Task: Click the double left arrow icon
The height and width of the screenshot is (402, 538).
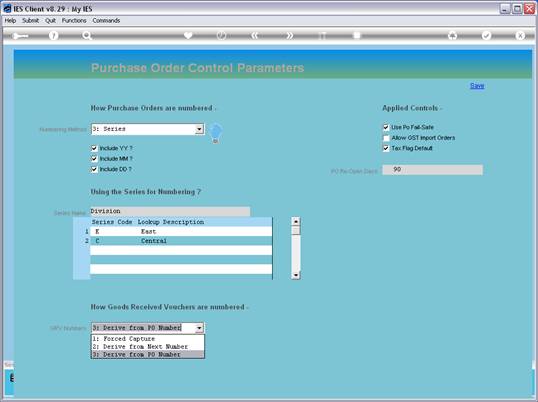Action: [255, 35]
